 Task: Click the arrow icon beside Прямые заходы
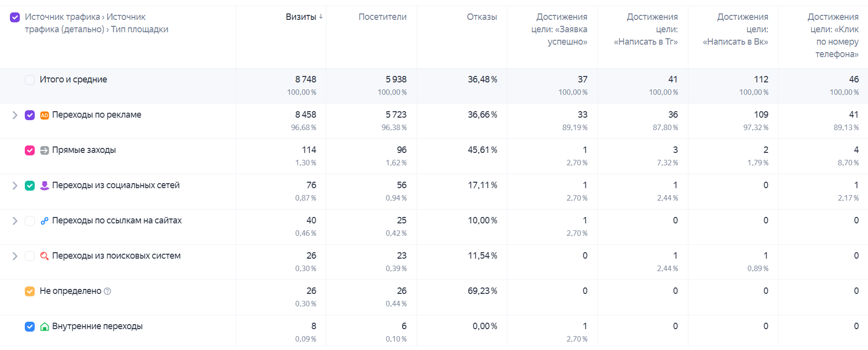pyautogui.click(x=45, y=150)
